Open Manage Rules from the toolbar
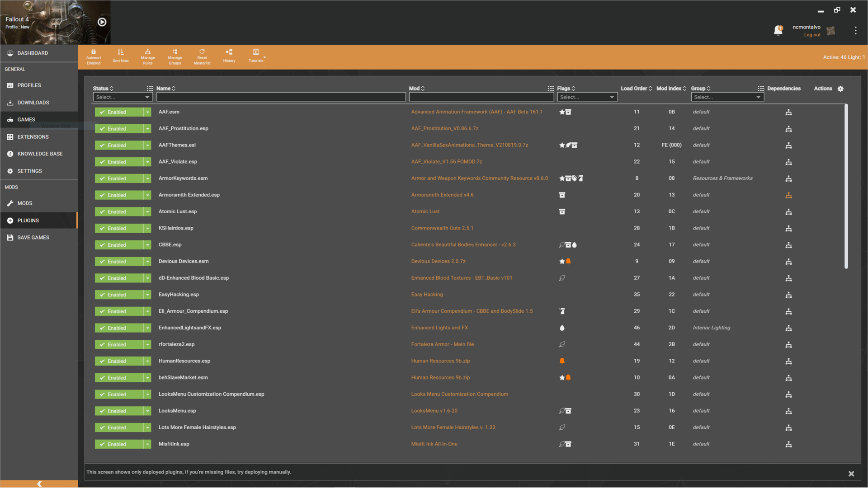Viewport: 868px width, 488px height. pyautogui.click(x=148, y=57)
